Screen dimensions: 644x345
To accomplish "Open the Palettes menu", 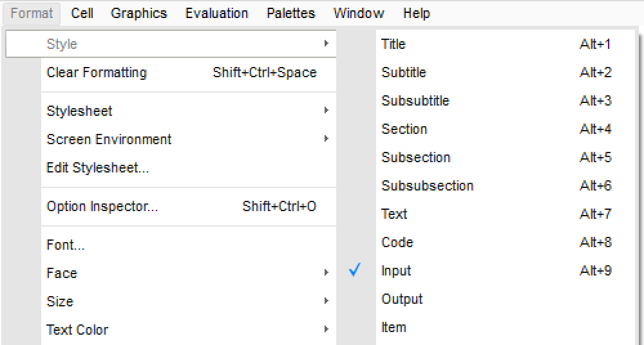I will pos(290,13).
